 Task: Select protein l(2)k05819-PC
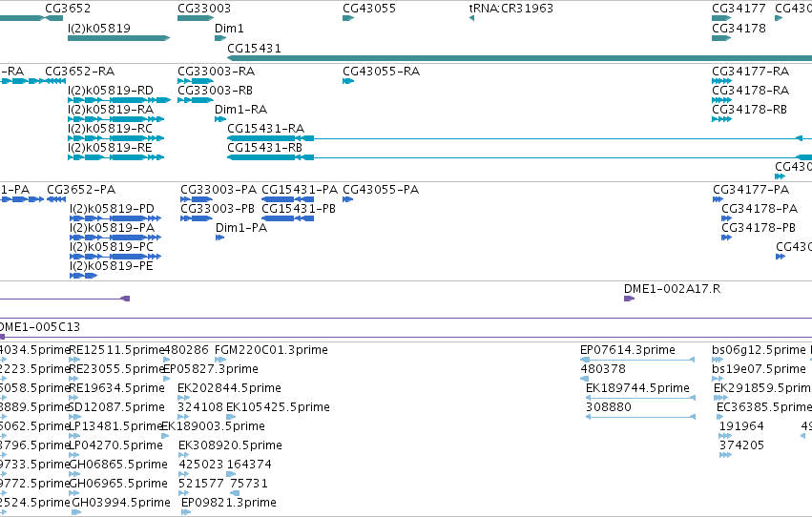tap(112, 247)
